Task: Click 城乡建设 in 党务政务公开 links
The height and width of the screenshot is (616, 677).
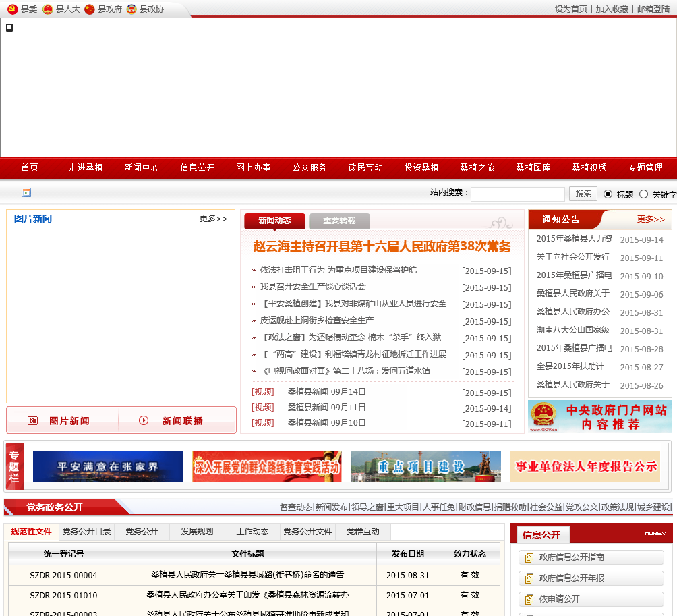Action: (x=653, y=507)
